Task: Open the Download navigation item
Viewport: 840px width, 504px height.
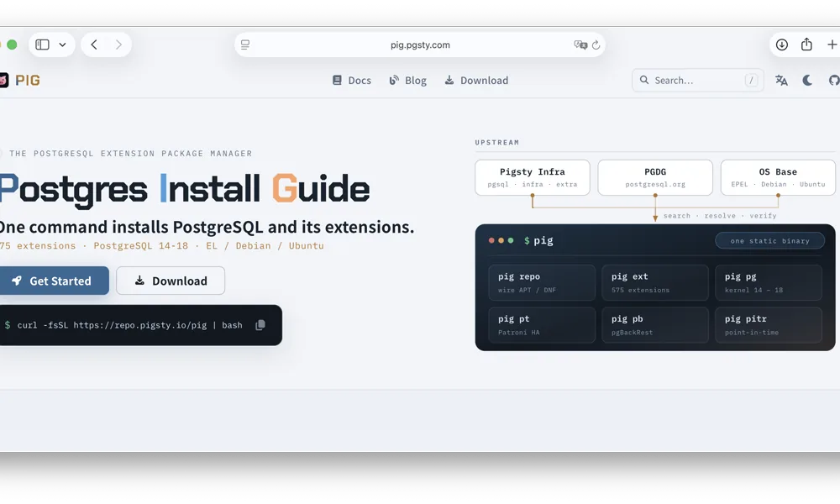Action: click(x=476, y=81)
